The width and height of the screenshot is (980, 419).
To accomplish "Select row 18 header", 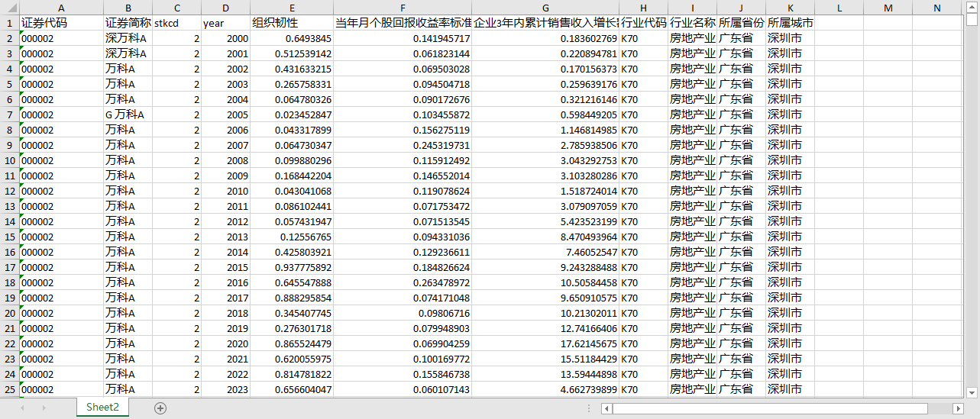I will click(9, 282).
